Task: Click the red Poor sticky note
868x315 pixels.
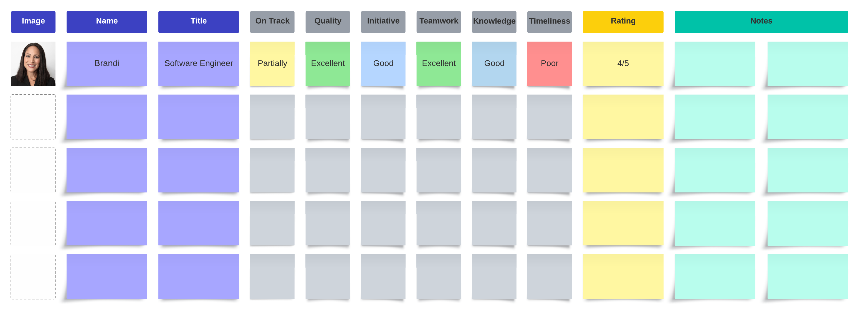Action: (x=549, y=63)
